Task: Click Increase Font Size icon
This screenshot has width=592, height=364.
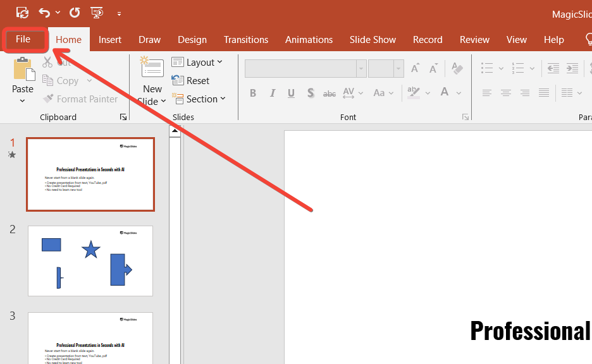Action: pos(416,68)
